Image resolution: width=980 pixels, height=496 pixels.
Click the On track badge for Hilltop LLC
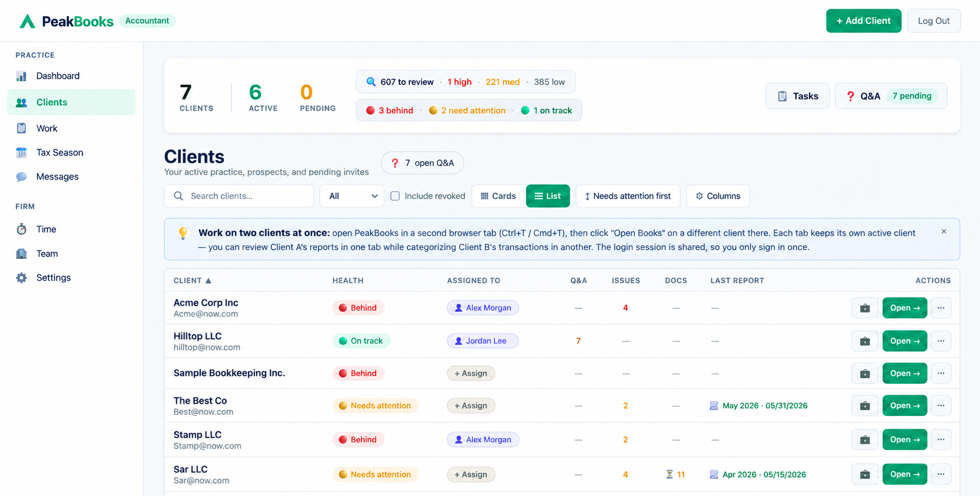tap(362, 341)
